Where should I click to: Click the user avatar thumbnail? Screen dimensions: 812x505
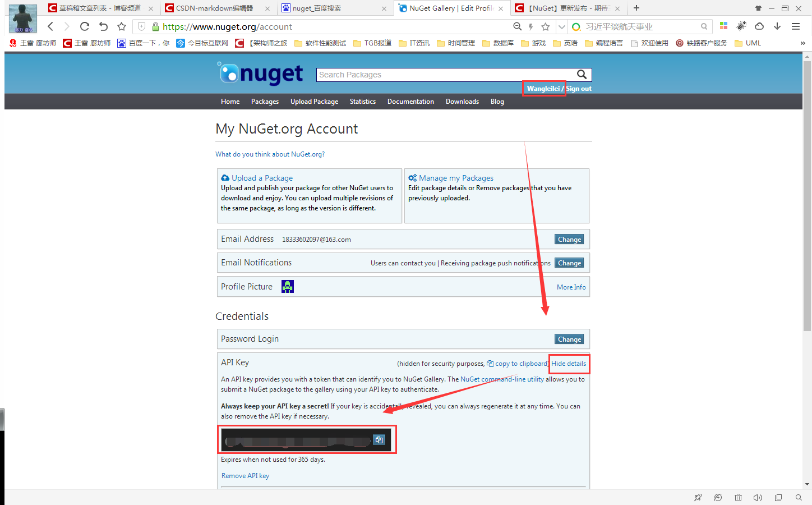tap(23, 19)
